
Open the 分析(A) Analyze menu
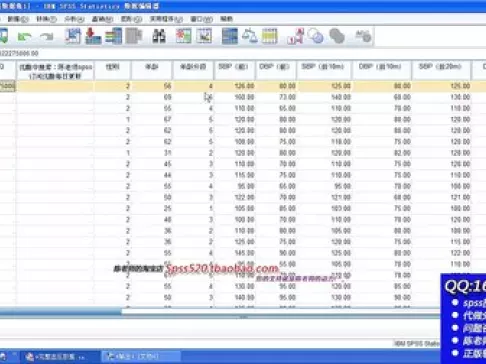pos(74,19)
